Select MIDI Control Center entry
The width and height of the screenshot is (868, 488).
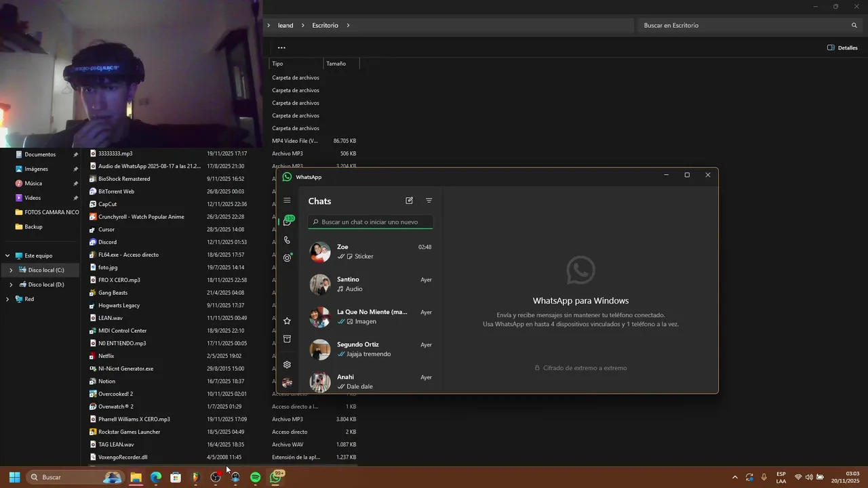(x=122, y=331)
